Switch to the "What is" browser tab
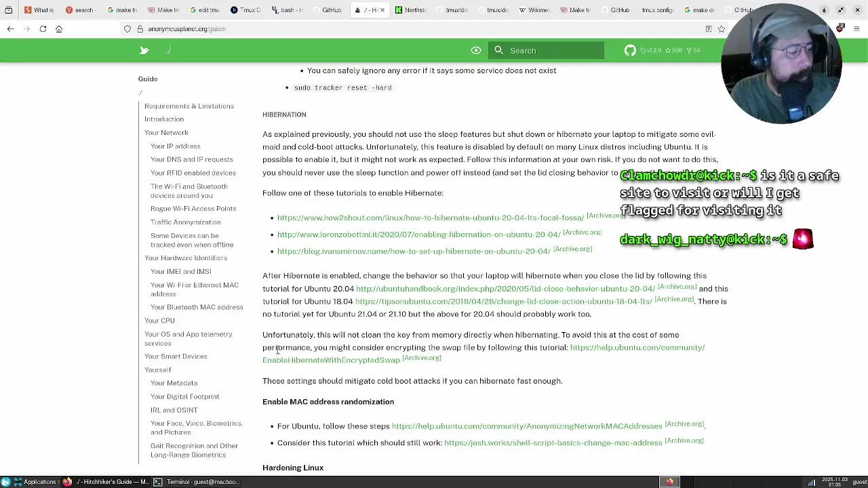The image size is (868, 488). 39,10
